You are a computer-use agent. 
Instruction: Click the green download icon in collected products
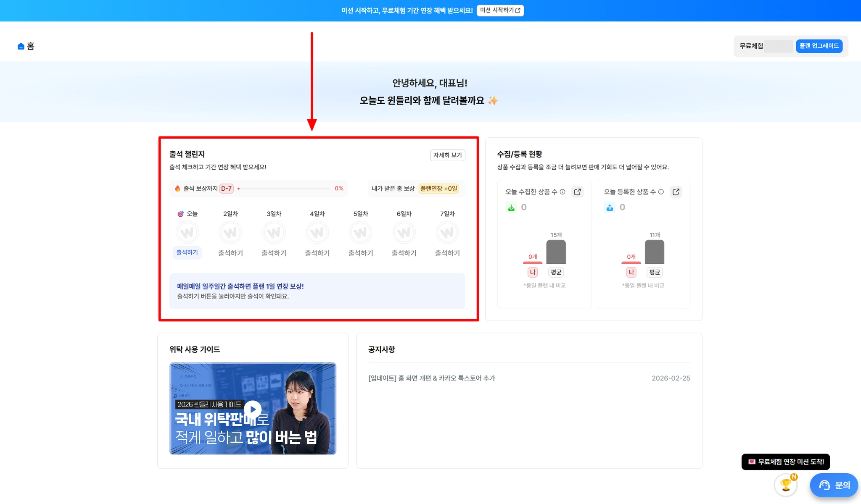(x=511, y=207)
